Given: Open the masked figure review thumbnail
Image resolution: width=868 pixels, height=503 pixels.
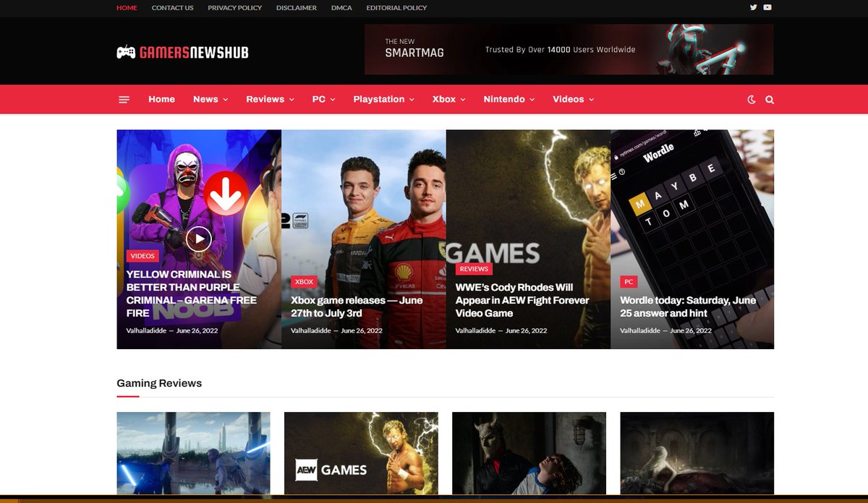Looking at the screenshot, I should click(x=529, y=453).
